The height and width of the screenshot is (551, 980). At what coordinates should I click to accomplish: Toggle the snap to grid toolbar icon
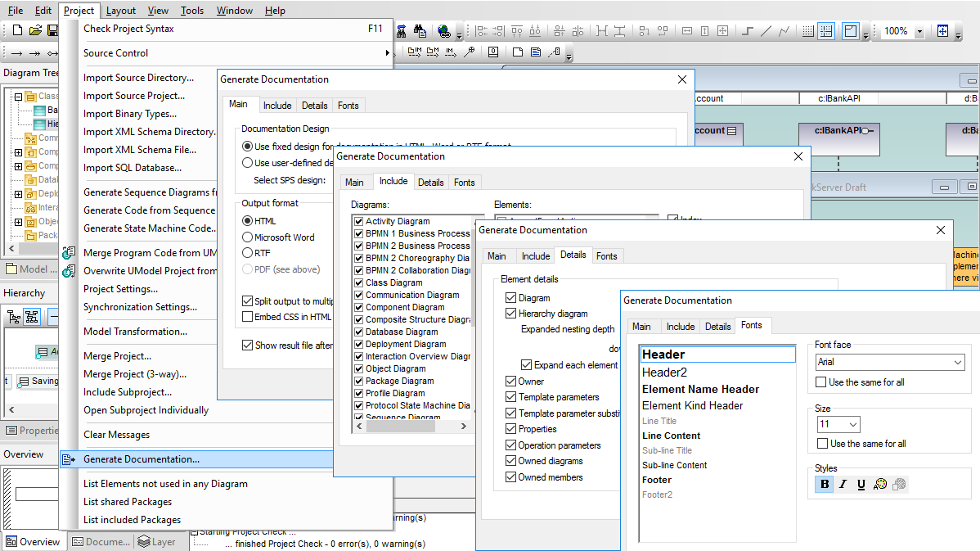[826, 30]
